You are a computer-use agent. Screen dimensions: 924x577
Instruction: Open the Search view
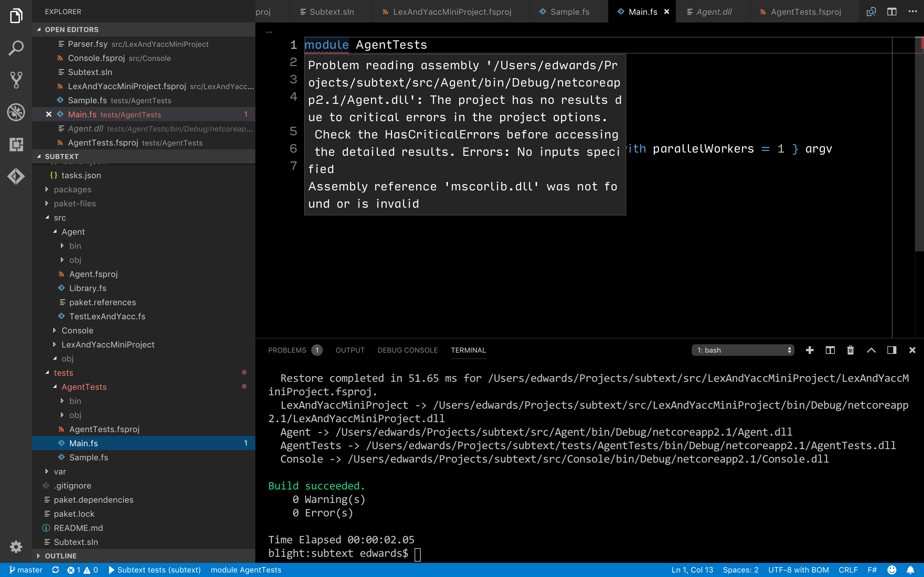click(16, 48)
